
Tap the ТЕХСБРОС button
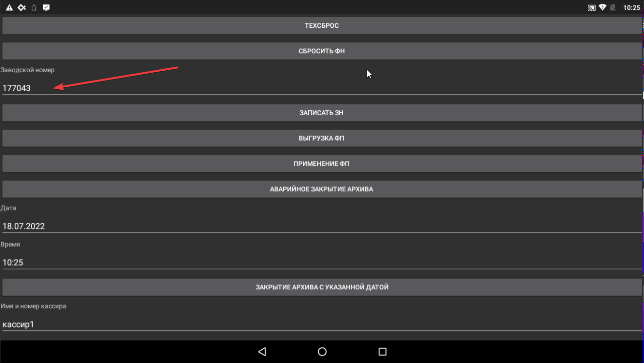(x=322, y=25)
